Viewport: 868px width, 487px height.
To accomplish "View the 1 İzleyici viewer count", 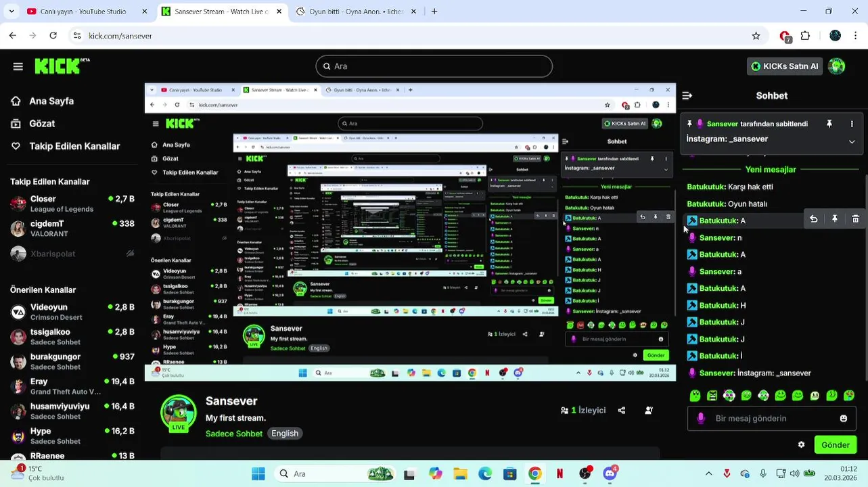I will point(583,411).
